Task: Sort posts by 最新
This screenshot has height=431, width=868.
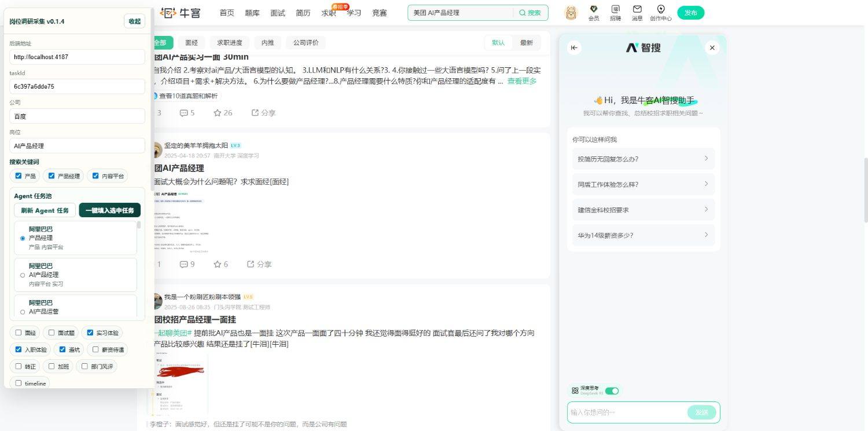Action: click(x=527, y=43)
